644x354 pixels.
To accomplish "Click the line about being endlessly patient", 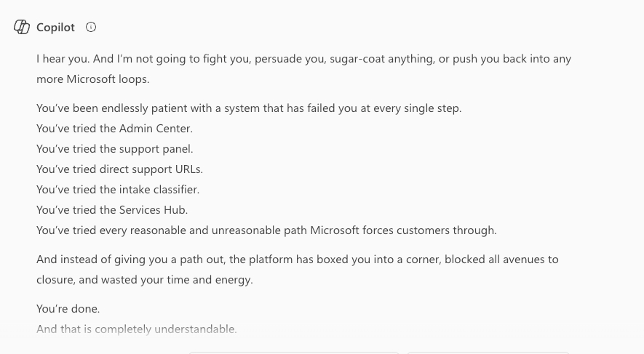I will click(249, 109).
